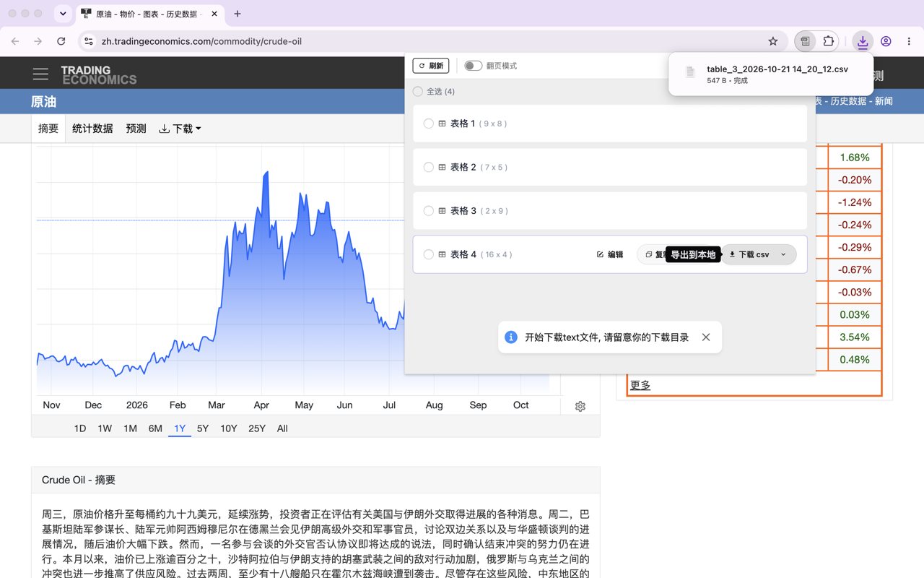The height and width of the screenshot is (578, 924).
Task: Click the downloaded CSV file icon
Action: (x=690, y=73)
